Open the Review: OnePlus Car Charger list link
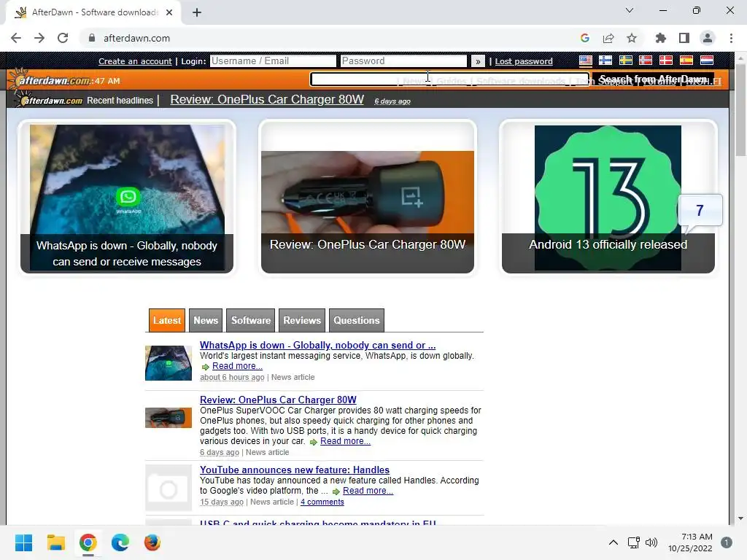Screen dimensions: 747x560 point(278,400)
